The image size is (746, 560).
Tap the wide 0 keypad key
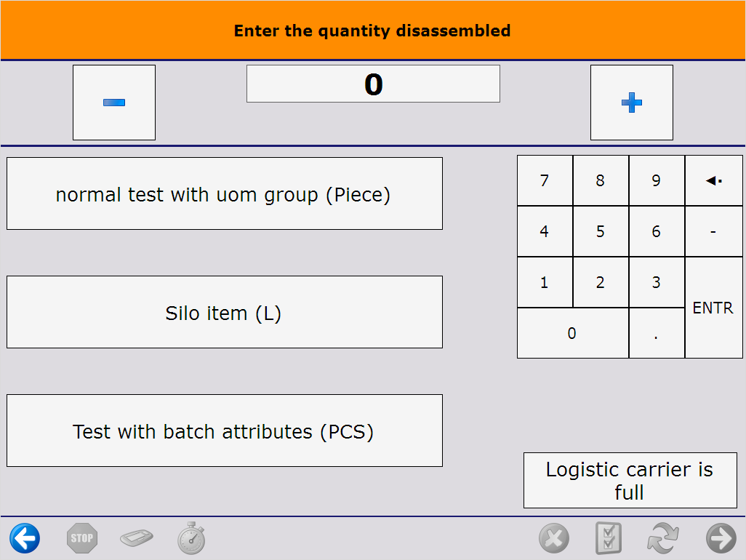click(x=572, y=333)
